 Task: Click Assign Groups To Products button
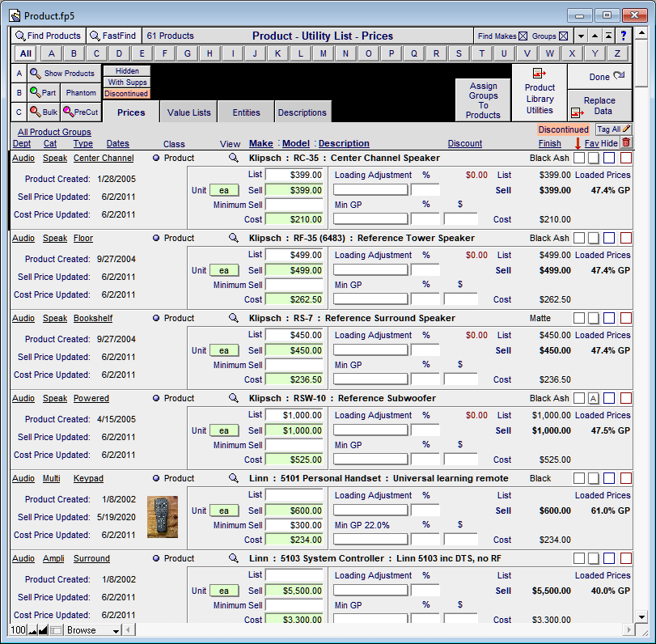click(x=483, y=100)
